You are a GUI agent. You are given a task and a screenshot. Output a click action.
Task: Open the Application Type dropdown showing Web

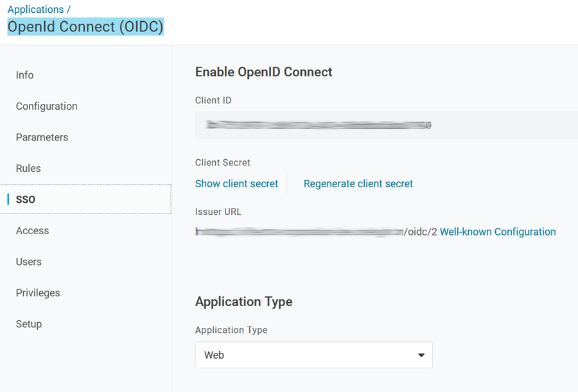coord(313,355)
